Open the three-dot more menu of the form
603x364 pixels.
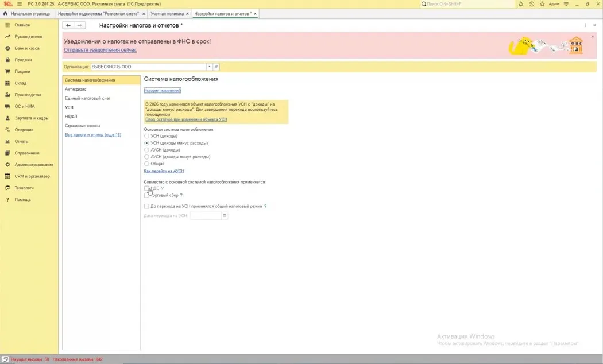[x=585, y=25]
